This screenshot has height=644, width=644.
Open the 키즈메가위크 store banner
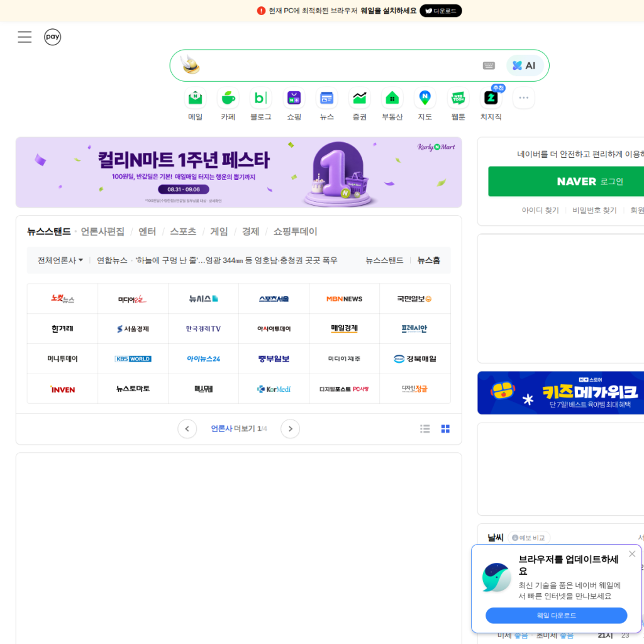tap(560, 393)
